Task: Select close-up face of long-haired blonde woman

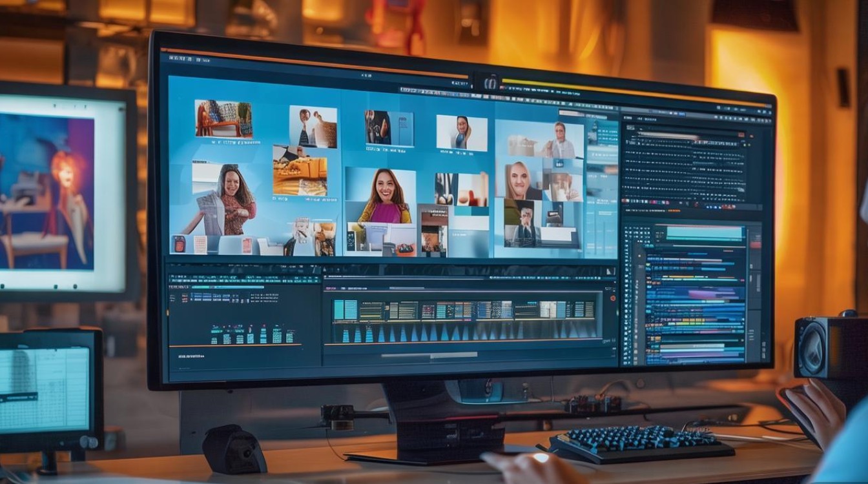Action: [519, 180]
